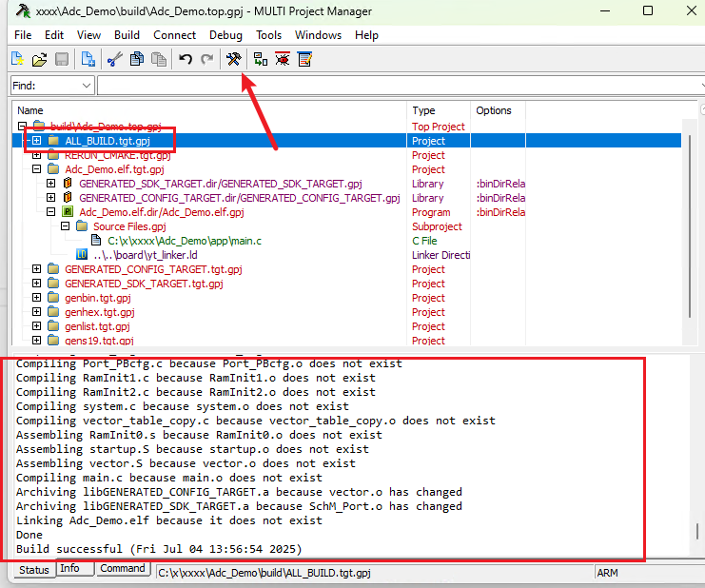Expand the GENERATED_SDK_TARGET.tgt.gpj node
705x588 pixels.
(36, 284)
